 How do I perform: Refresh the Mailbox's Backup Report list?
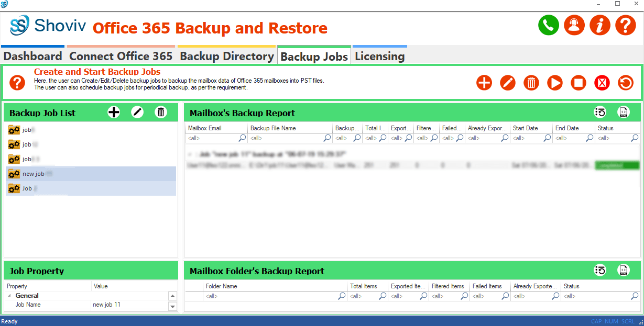click(x=600, y=112)
